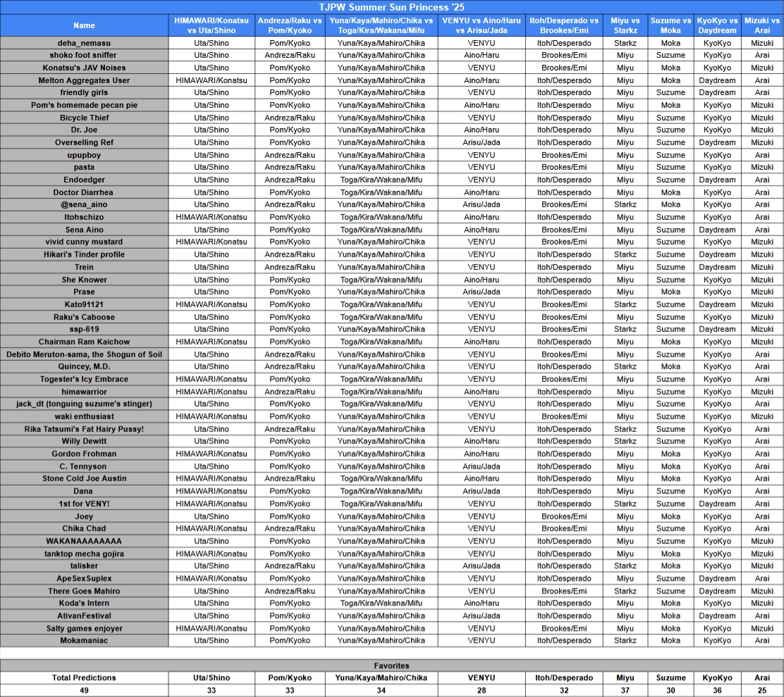Click the name cell 'Kato91121'
The width and height of the screenshot is (784, 697).
tap(84, 304)
